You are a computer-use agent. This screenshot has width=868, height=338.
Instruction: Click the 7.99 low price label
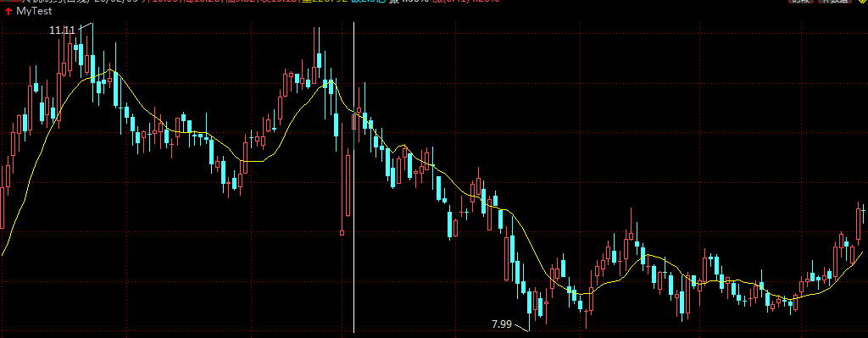point(502,324)
